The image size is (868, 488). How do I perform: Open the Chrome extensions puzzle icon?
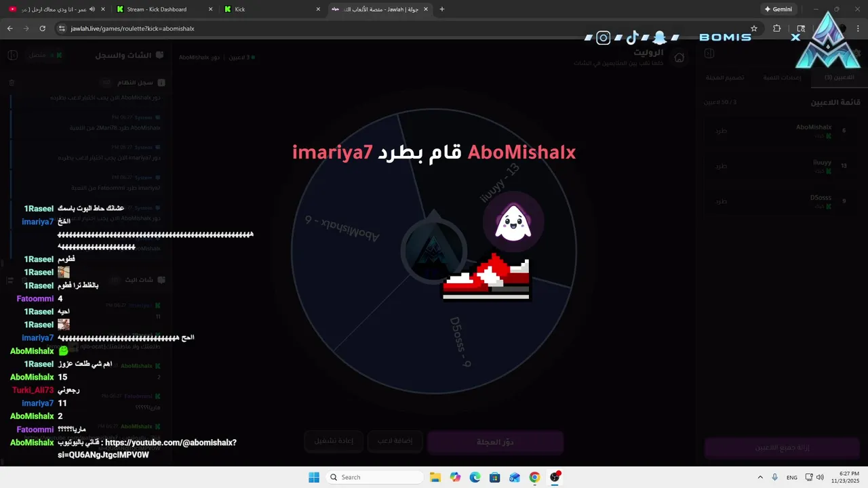(x=777, y=28)
